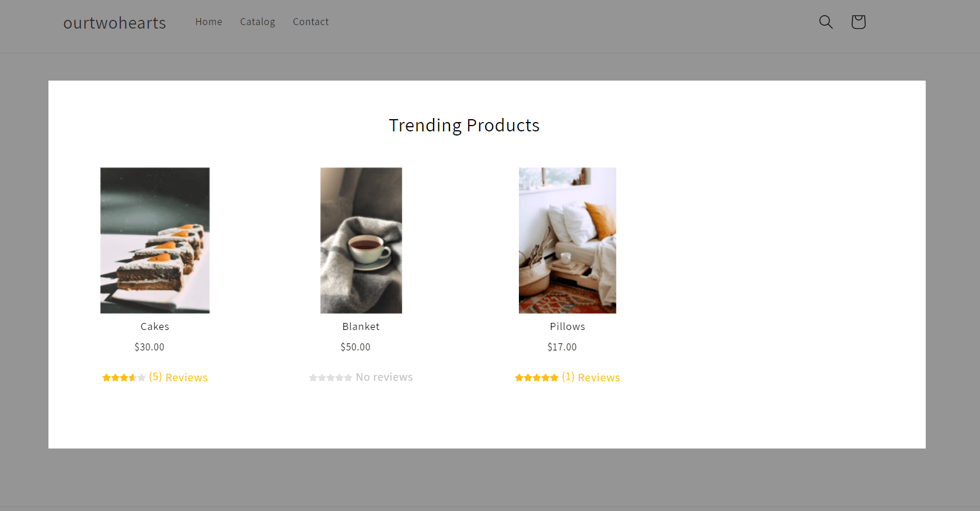Screen dimensions: 980x511
Task: Go to the Home menu item
Action: coord(209,22)
